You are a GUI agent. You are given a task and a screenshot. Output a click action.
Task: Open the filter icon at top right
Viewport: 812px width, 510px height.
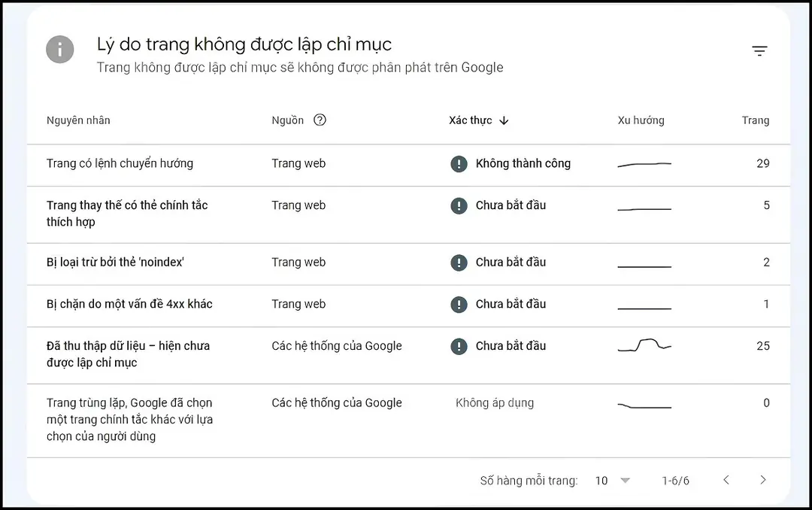pyautogui.click(x=759, y=50)
